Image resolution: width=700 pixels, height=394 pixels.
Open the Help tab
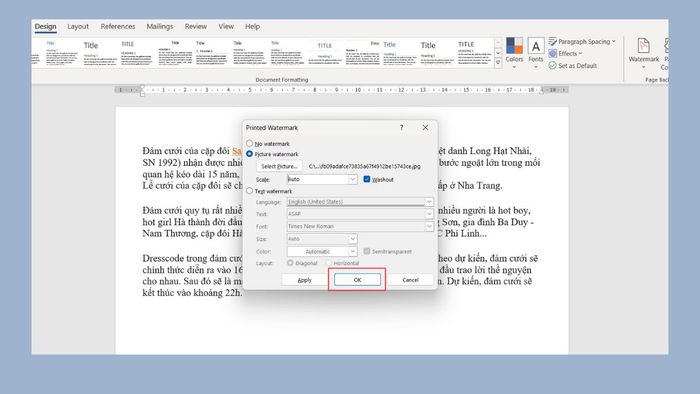pos(252,26)
